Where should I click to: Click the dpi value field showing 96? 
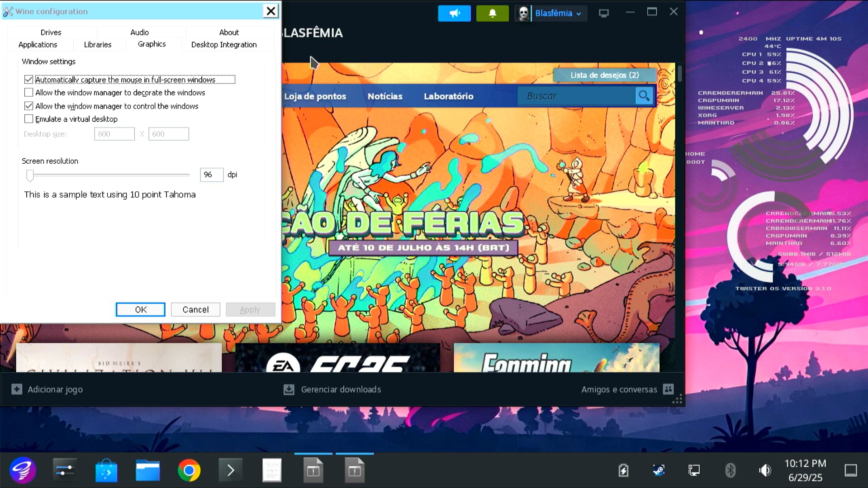[x=212, y=175]
